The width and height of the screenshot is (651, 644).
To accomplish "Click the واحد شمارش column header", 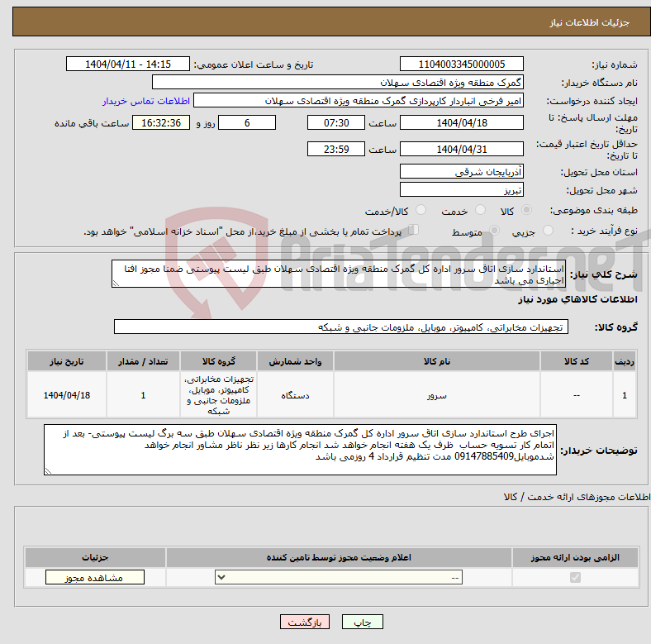I will pos(295,361).
